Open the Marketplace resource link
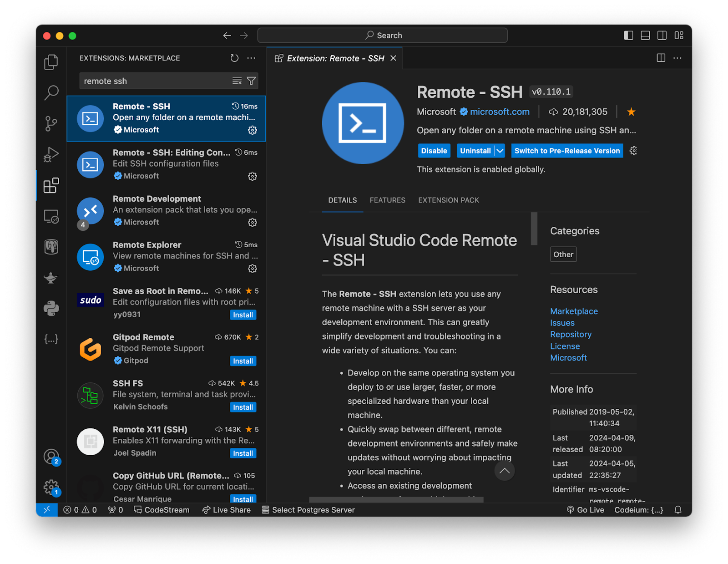Viewport: 728px width, 564px height. pos(574,311)
